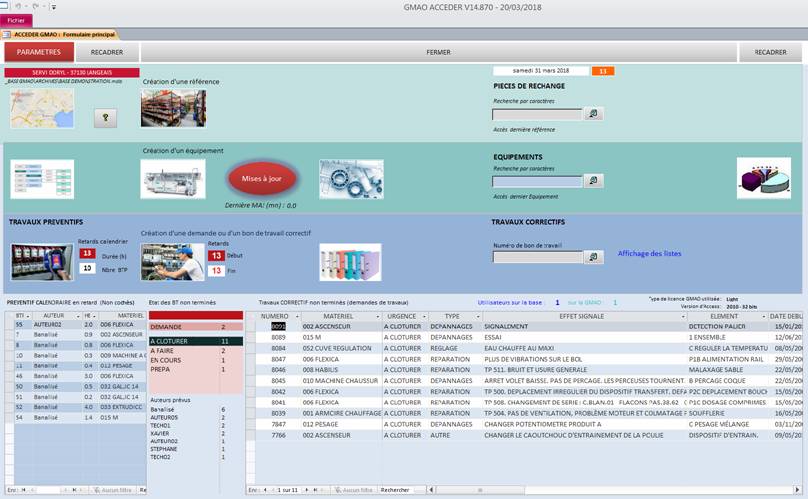Open the EFFET SIGNALE column filter dropdown
Screen dimensions: 808x499
[x=683, y=316]
